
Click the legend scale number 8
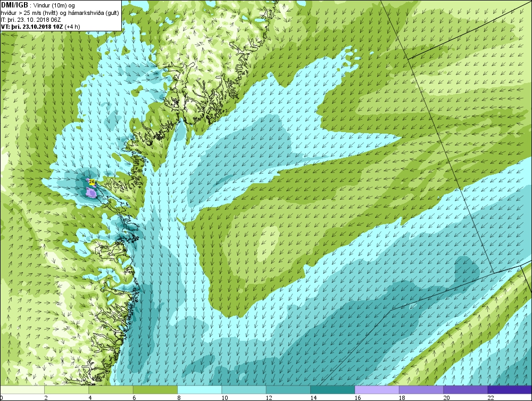point(179,398)
